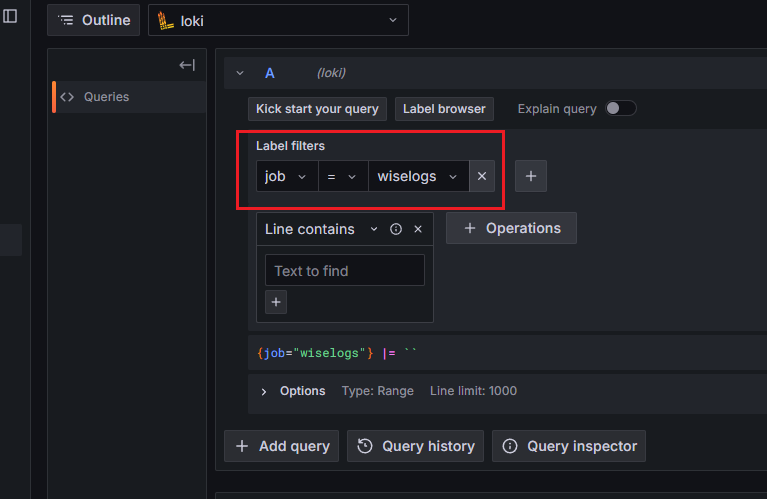Click the (loki) datasource label in query header

331,73
